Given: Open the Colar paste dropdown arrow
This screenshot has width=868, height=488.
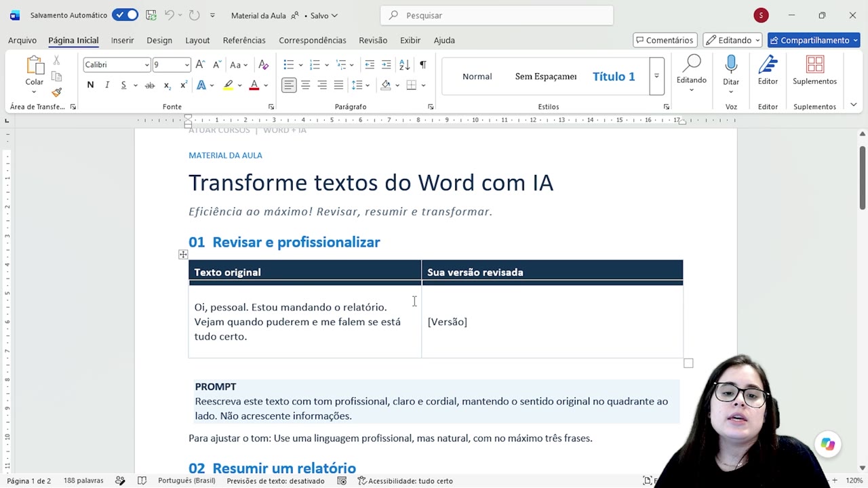Looking at the screenshot, I should [x=35, y=91].
